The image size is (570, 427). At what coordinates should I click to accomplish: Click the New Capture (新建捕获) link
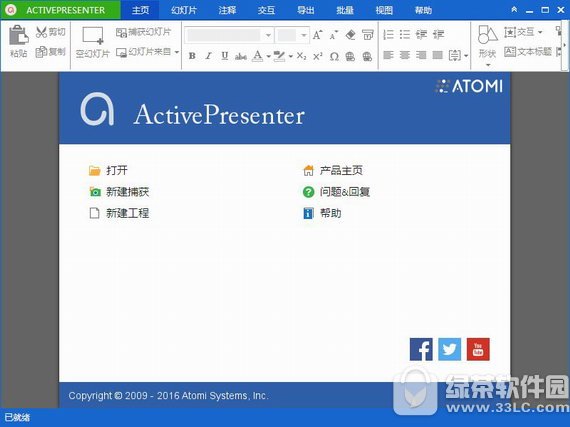click(119, 192)
